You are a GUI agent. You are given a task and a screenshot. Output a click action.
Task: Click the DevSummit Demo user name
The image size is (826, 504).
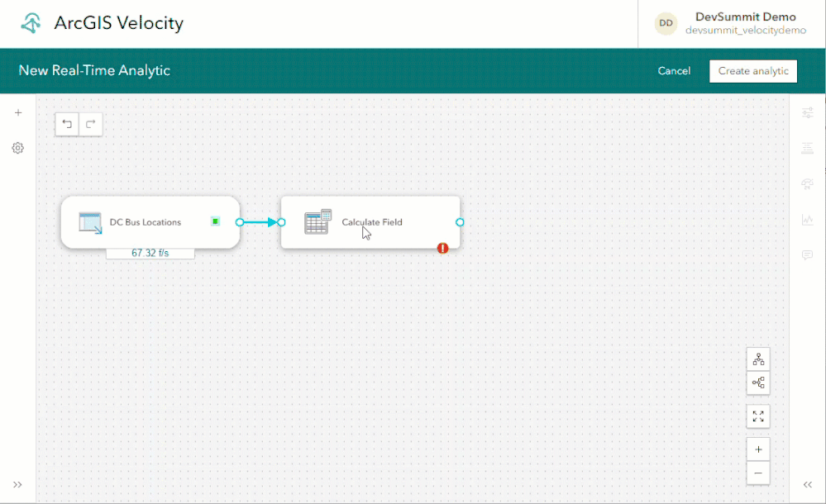[746, 17]
